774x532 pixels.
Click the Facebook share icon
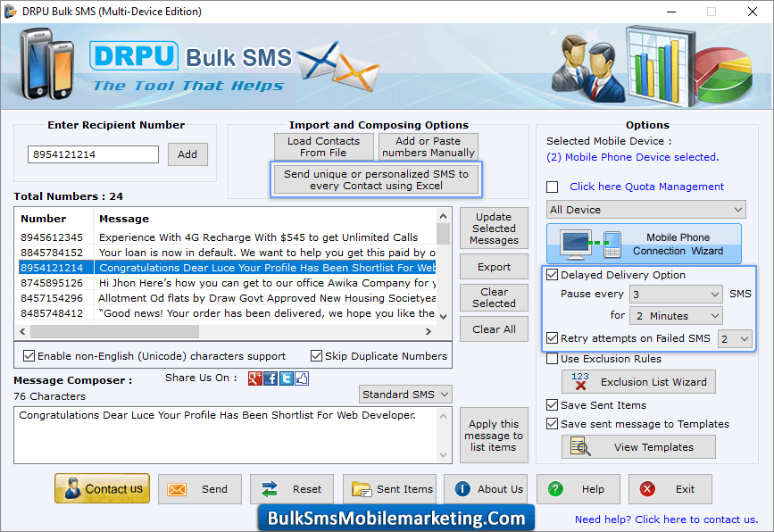point(270,378)
